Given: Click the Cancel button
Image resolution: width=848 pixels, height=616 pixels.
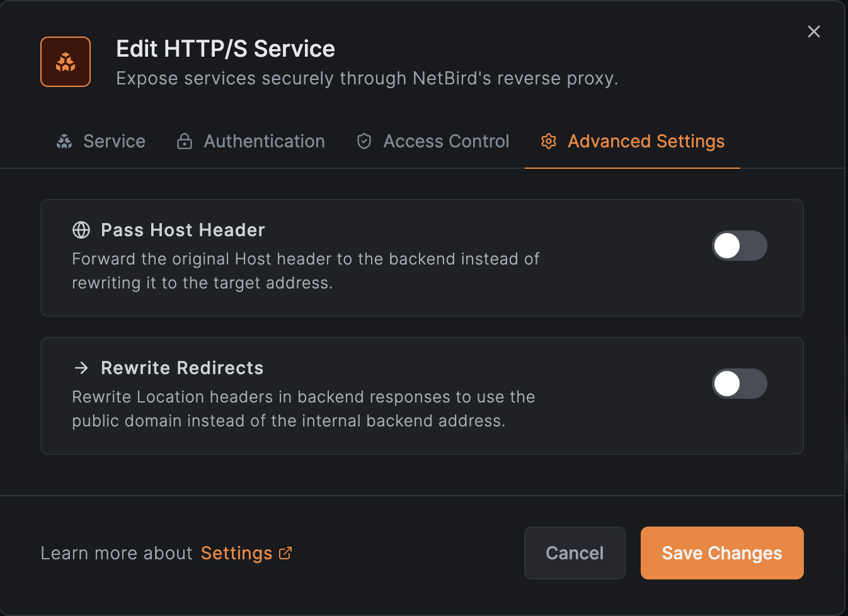Looking at the screenshot, I should click(574, 553).
